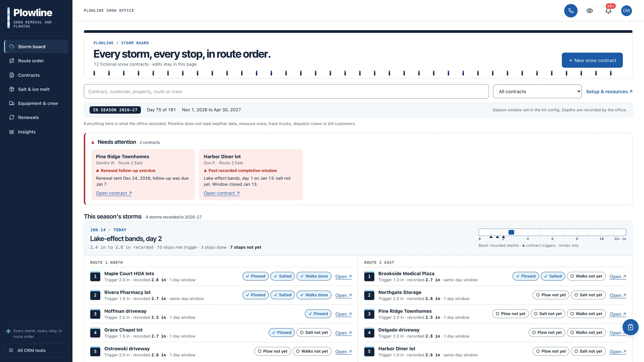
Task: Toggle Grace Chapel lot Salt not yet status
Action: (314, 333)
